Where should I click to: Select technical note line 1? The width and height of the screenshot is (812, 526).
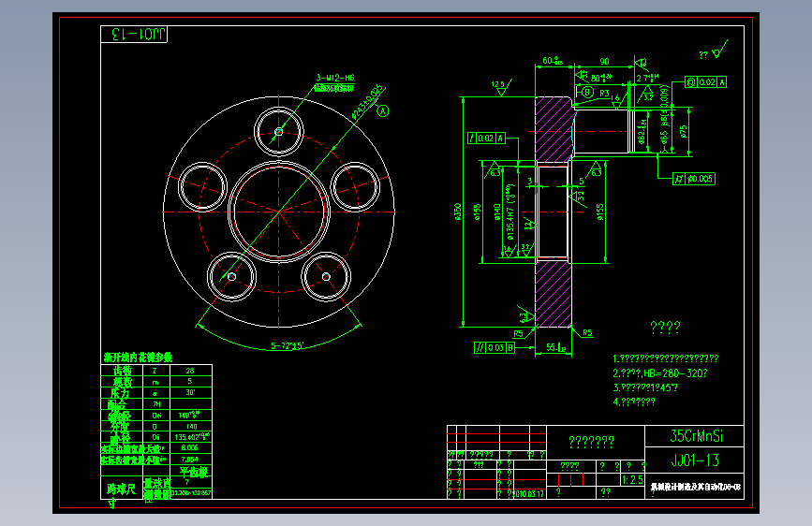[666, 358]
